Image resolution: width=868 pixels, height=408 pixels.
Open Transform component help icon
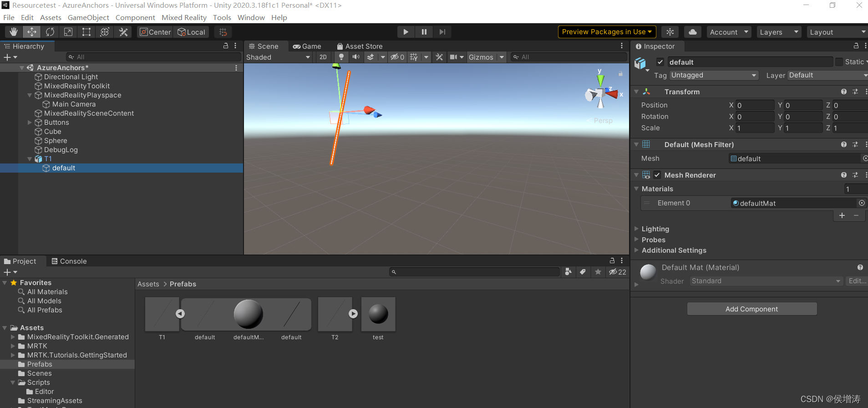pyautogui.click(x=844, y=92)
